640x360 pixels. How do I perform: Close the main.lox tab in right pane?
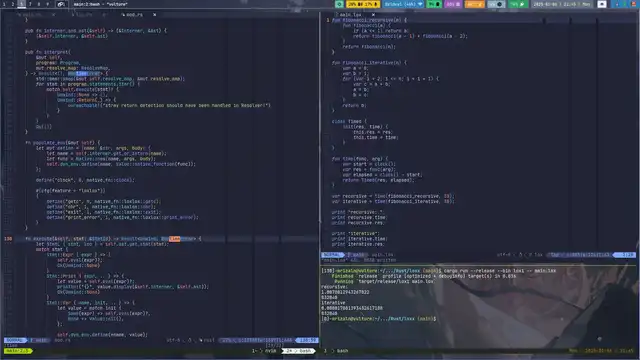coord(373,15)
